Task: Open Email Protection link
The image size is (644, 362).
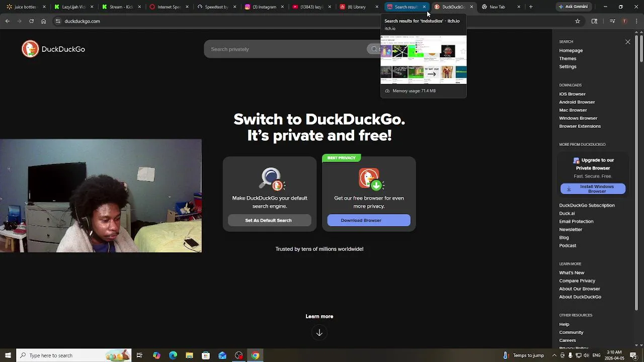Action: point(576,221)
